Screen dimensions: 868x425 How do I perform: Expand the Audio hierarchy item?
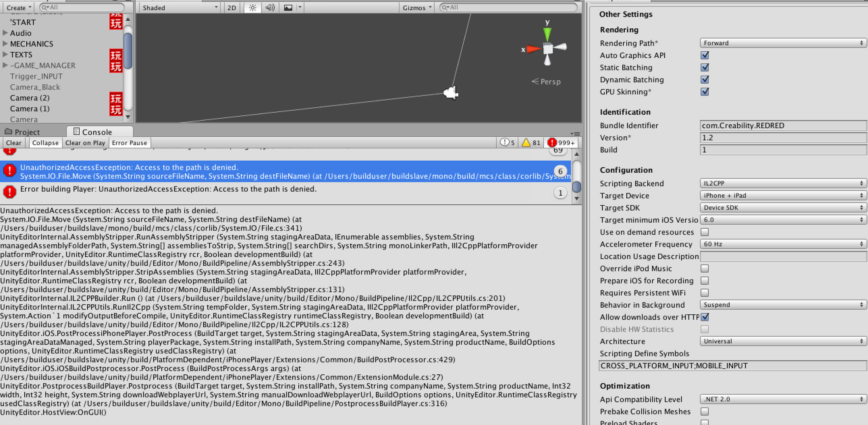(x=5, y=33)
